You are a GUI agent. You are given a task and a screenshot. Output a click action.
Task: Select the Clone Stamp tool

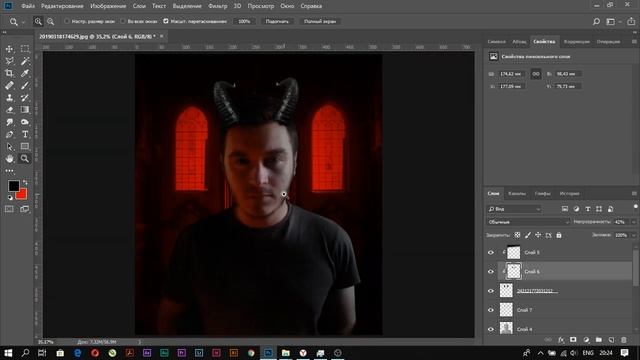pyautogui.click(x=9, y=98)
